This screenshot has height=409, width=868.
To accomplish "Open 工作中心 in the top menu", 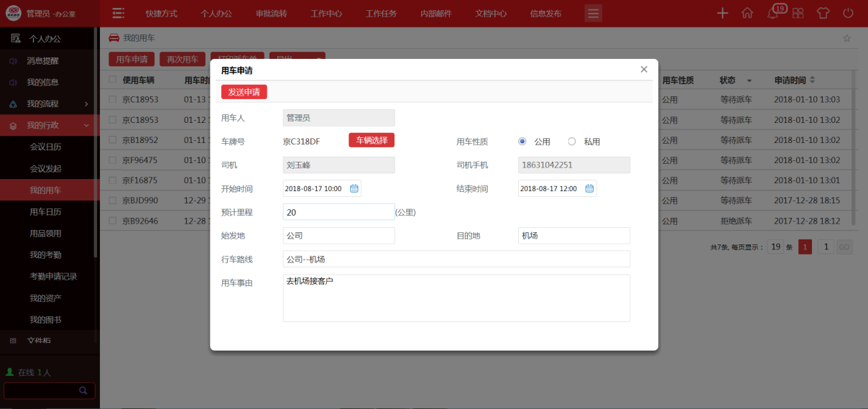I will [326, 13].
